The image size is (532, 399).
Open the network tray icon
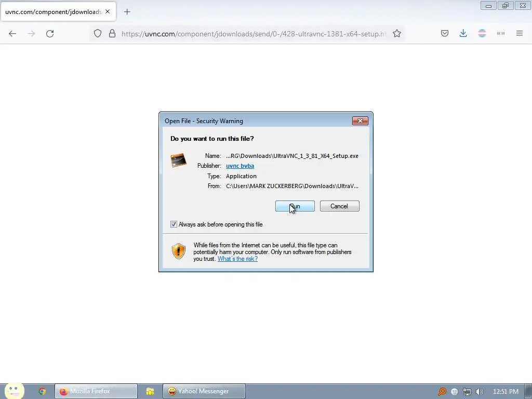[467, 392]
